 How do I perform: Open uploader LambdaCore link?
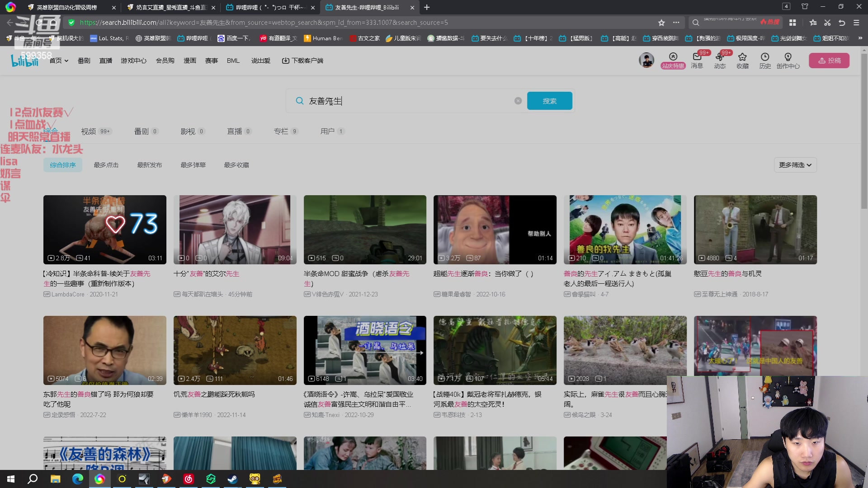coord(68,294)
